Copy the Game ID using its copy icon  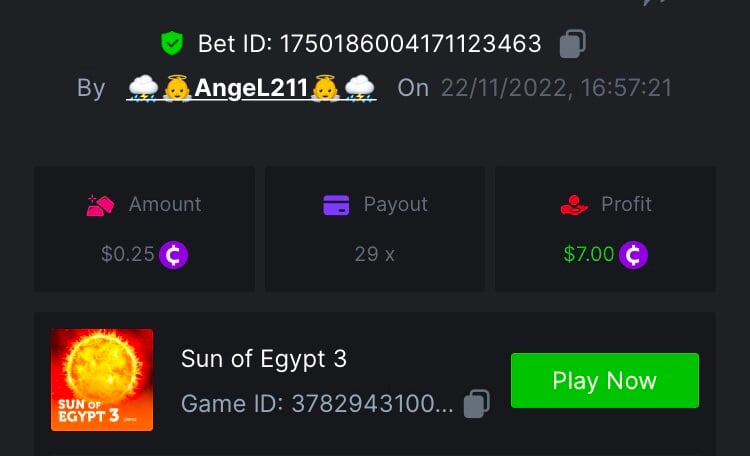(477, 404)
